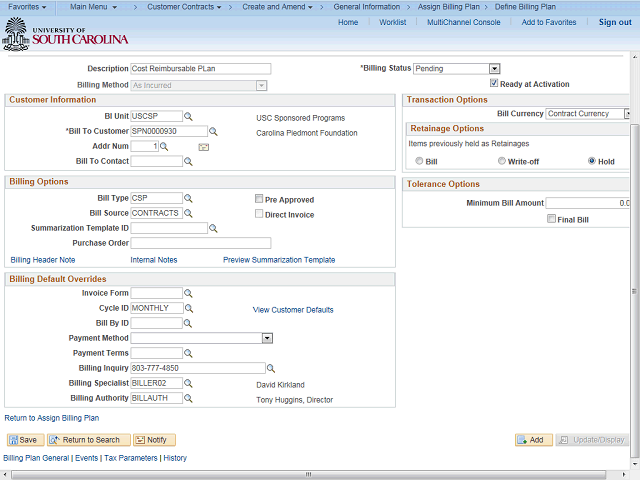Click into the Purchase Order field

pyautogui.click(x=201, y=243)
